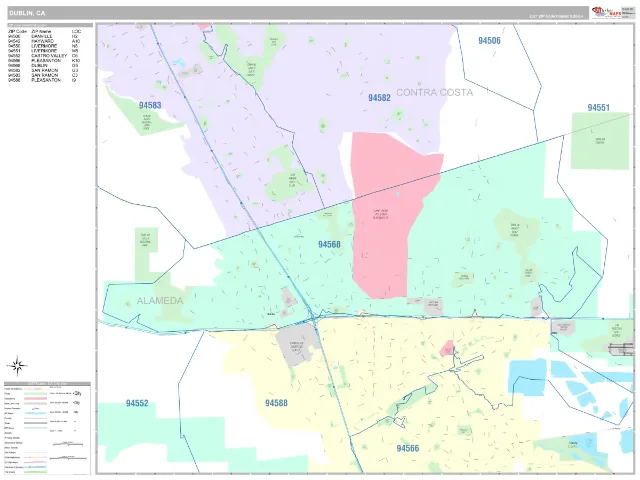Screen dimensions: 640x480
Task: Select the 94583 ZIP label on the map
Action: [x=150, y=105]
